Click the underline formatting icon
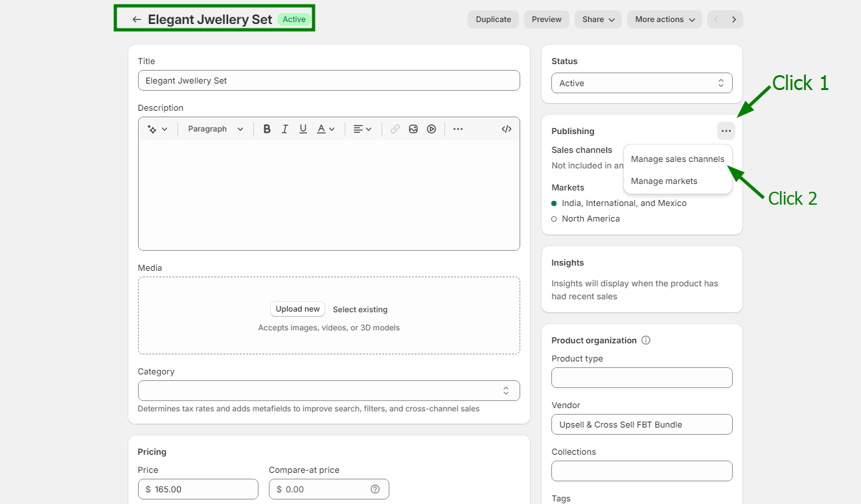The image size is (861, 504). pyautogui.click(x=303, y=129)
